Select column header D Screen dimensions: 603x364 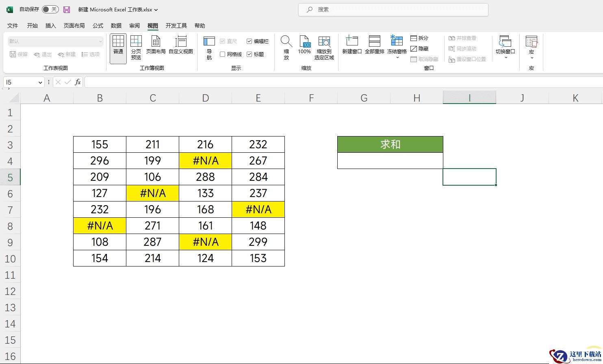[205, 98]
